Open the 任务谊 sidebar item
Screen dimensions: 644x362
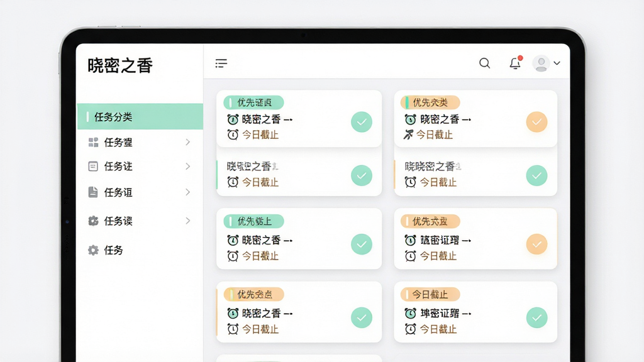140,192
